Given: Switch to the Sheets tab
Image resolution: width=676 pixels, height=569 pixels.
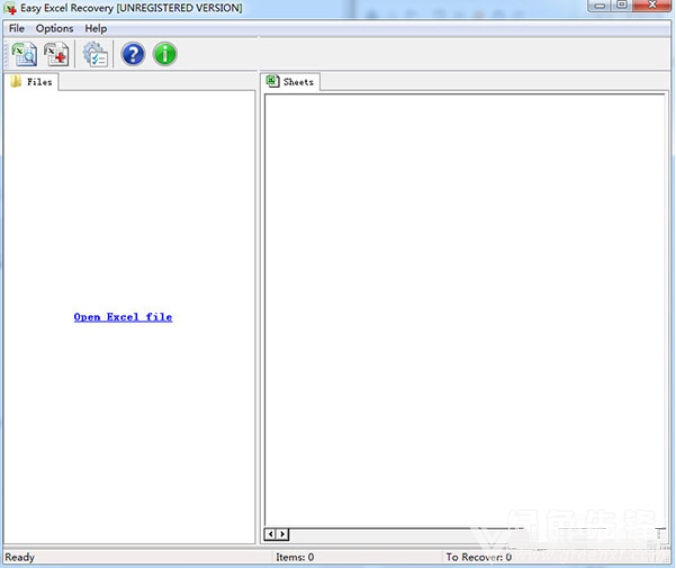Looking at the screenshot, I should [290, 81].
